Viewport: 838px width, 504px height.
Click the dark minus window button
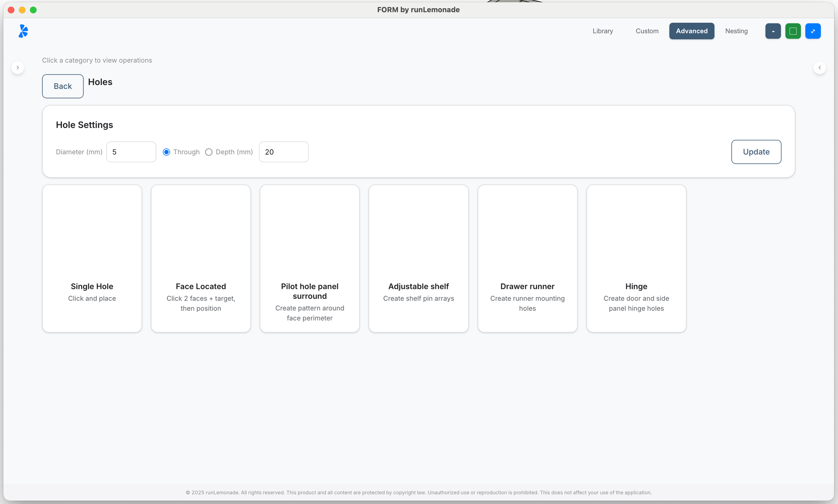773,31
